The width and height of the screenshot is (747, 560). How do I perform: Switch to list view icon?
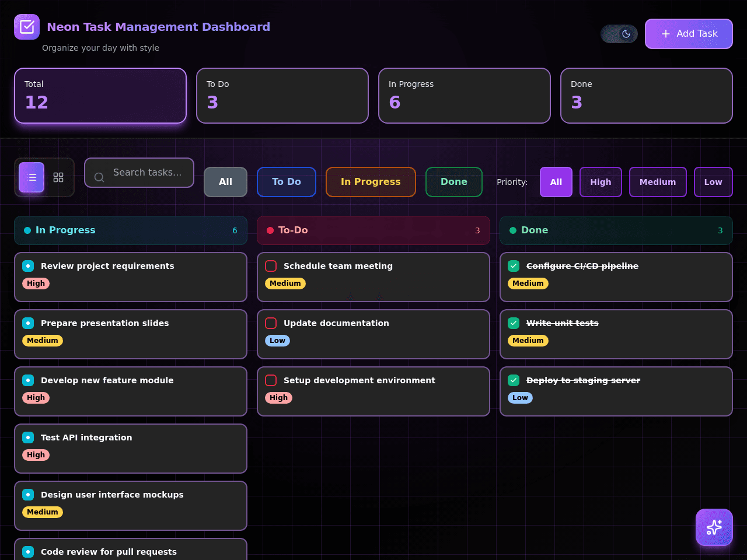[32, 177]
